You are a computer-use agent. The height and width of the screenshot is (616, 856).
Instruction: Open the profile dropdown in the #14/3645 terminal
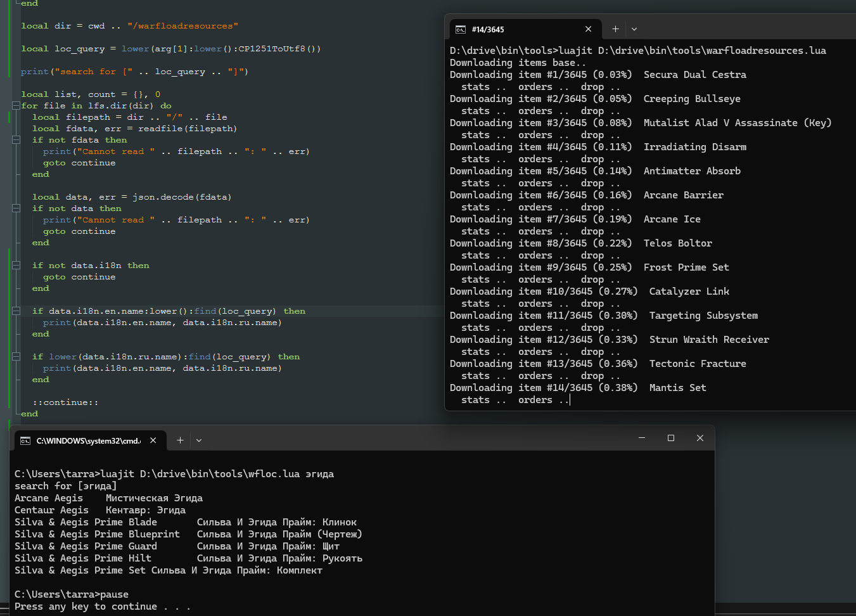pyautogui.click(x=634, y=29)
